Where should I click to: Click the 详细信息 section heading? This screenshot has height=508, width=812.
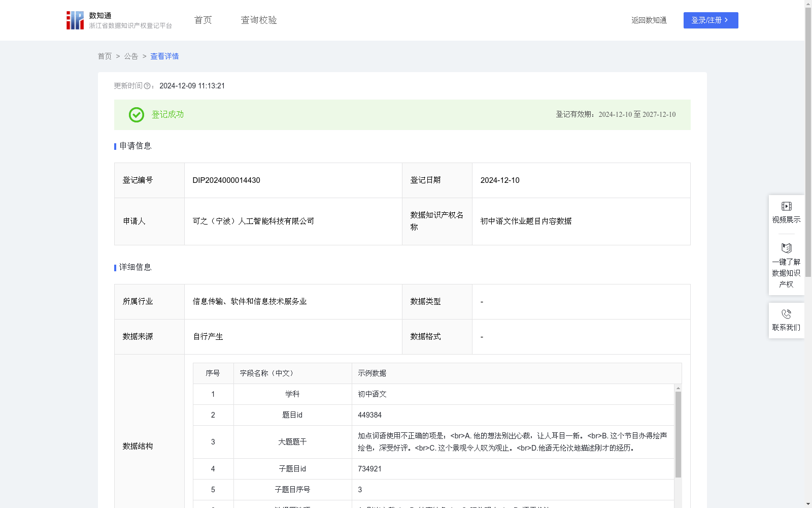click(x=135, y=268)
